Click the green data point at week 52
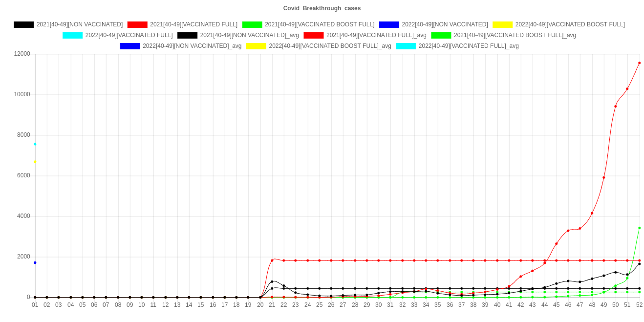 (639, 228)
